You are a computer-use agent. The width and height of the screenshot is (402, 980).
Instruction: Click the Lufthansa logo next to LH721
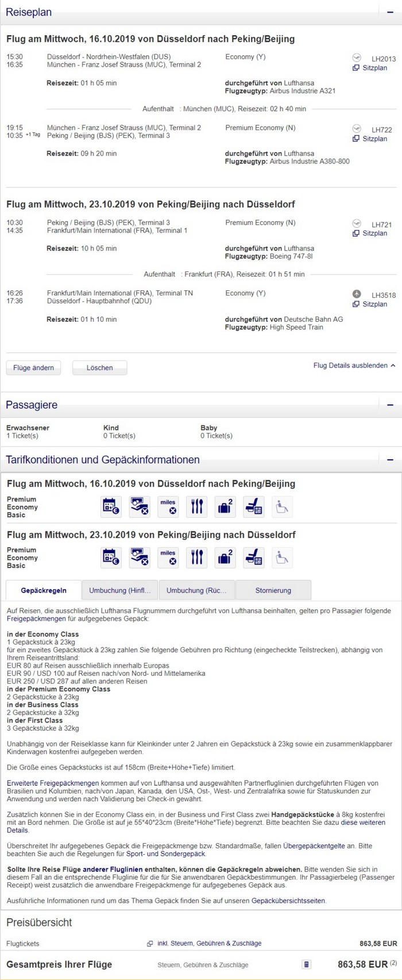tap(357, 223)
